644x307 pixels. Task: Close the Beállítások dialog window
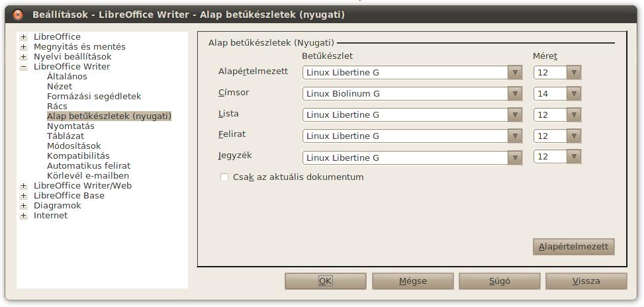18,15
